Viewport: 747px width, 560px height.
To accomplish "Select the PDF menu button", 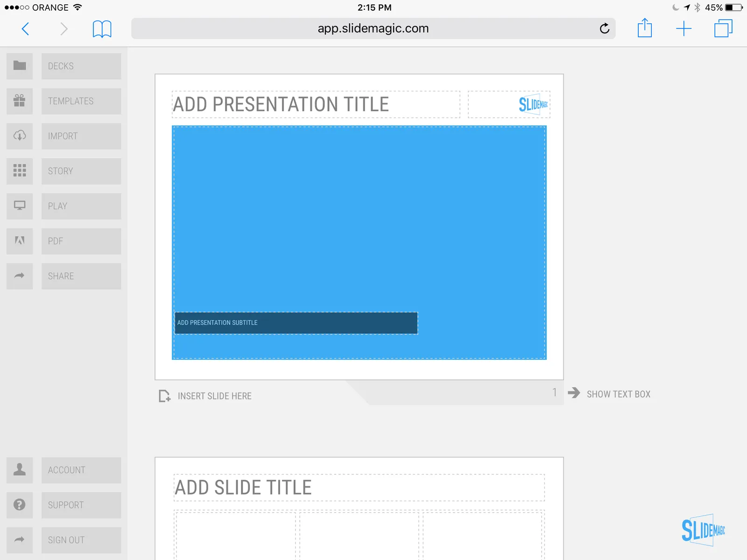I will (x=81, y=241).
